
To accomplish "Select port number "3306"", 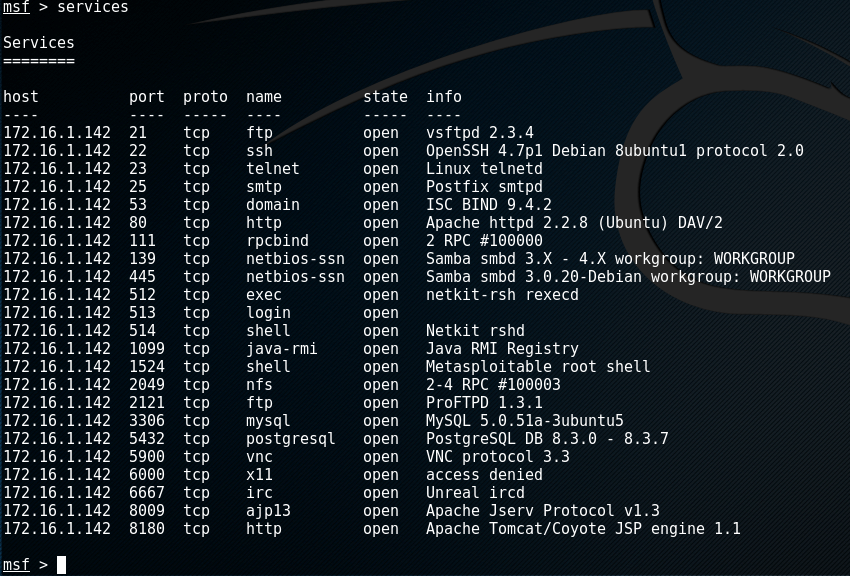I will (146, 420).
